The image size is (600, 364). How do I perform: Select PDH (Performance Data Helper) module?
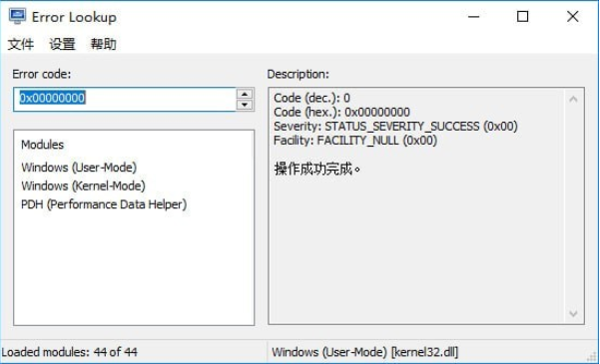pos(104,204)
